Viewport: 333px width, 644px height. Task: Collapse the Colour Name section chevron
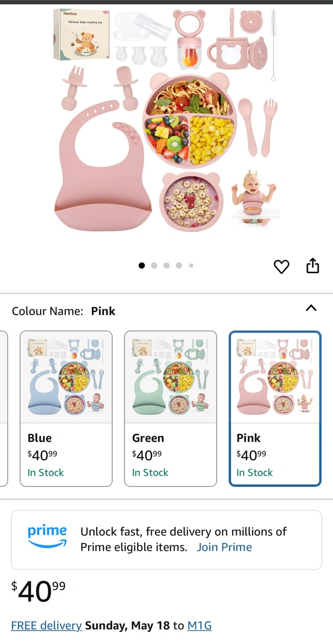tap(311, 308)
